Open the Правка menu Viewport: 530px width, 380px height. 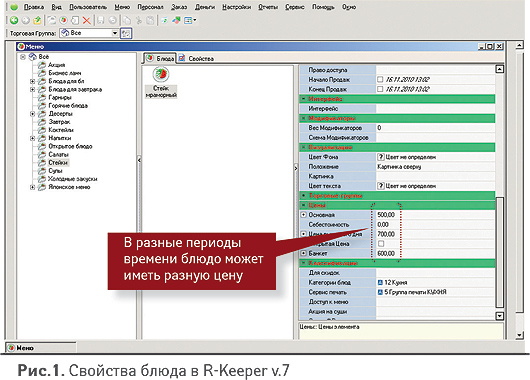[34, 7]
